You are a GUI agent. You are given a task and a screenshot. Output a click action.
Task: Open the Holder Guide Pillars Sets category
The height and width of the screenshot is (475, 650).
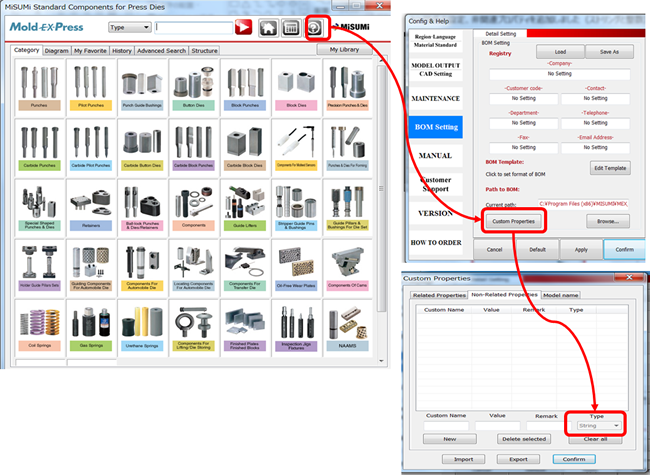point(39,268)
